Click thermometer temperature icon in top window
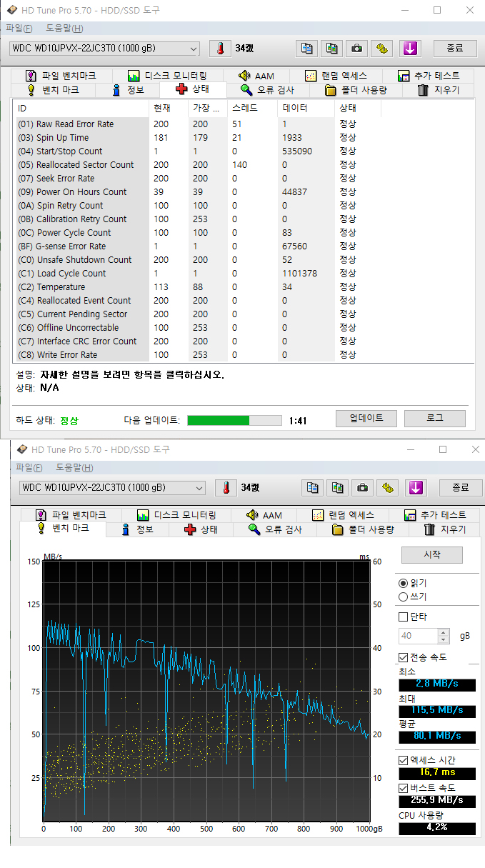The width and height of the screenshot is (485, 868). pos(220,49)
